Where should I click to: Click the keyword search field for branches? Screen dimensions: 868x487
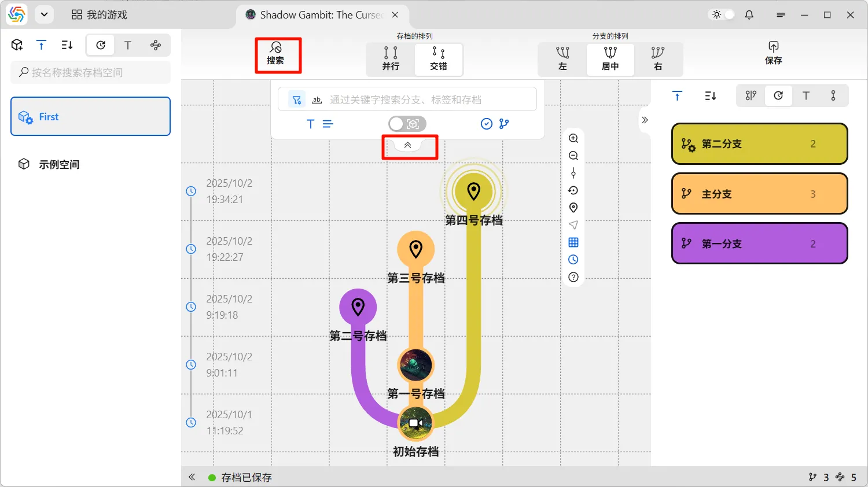tap(428, 99)
